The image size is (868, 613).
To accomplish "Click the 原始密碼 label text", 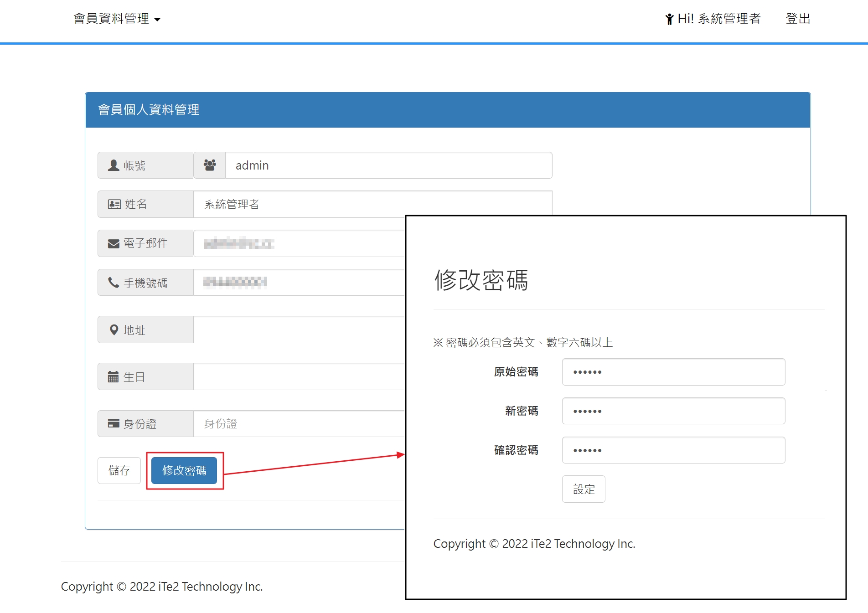I will (x=516, y=372).
